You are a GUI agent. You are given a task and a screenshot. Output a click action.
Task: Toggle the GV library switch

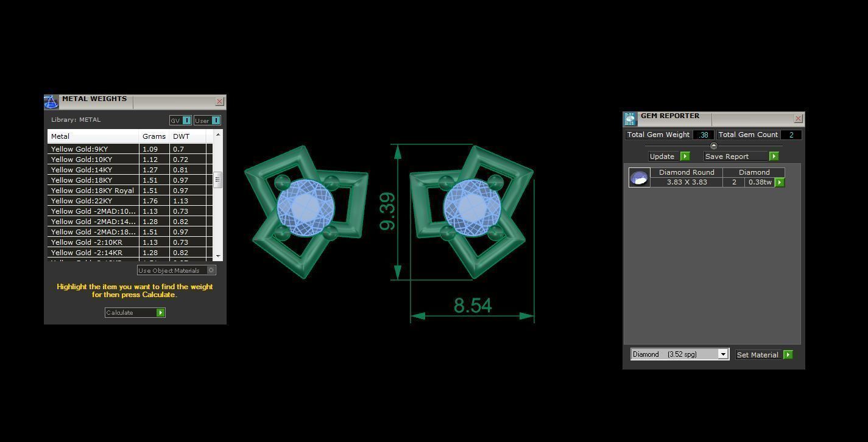point(187,121)
